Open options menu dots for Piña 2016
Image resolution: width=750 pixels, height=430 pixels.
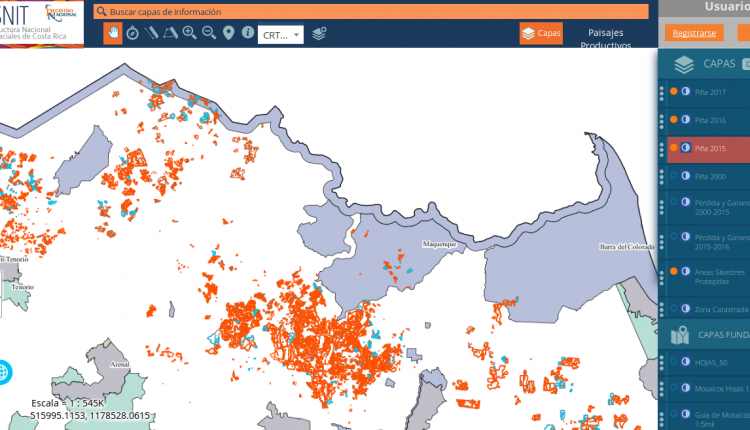click(x=661, y=120)
